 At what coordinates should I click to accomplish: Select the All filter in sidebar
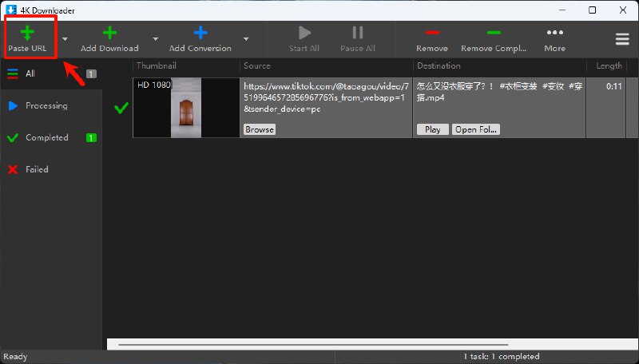click(30, 73)
